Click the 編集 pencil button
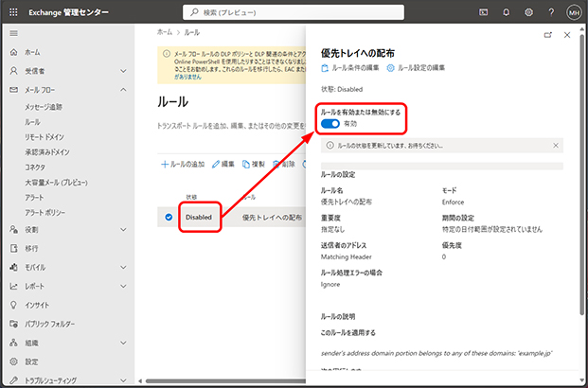 [223, 165]
